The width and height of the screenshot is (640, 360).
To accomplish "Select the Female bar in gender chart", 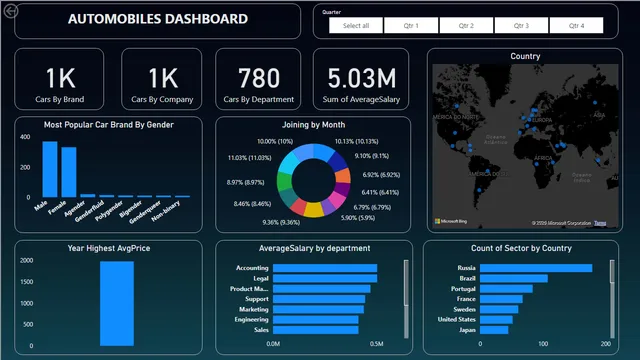I will 69,172.
